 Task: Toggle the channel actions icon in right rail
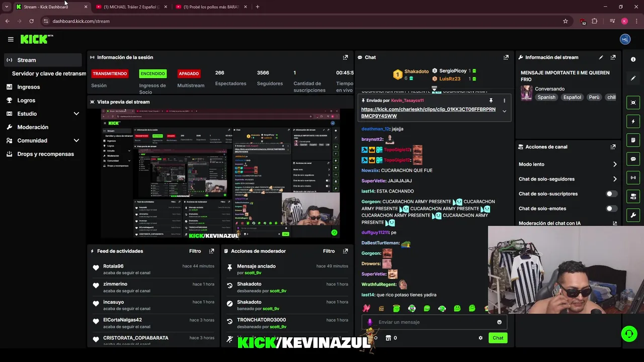tap(633, 196)
